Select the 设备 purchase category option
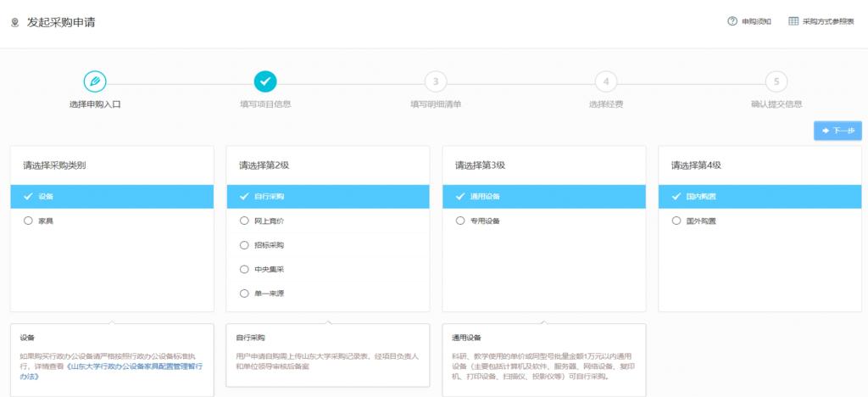The image size is (868, 397). (112, 197)
